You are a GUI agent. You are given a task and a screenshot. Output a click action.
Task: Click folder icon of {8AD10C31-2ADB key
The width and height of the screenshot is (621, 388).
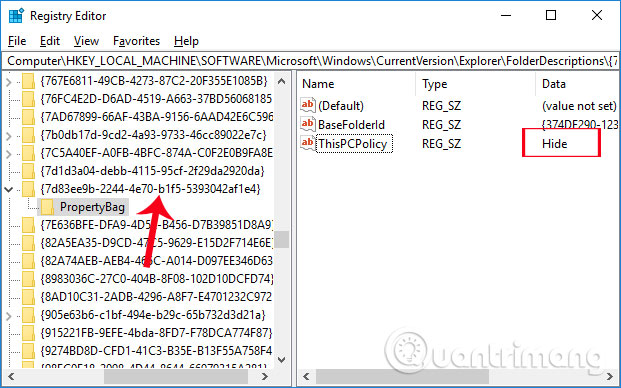point(29,297)
